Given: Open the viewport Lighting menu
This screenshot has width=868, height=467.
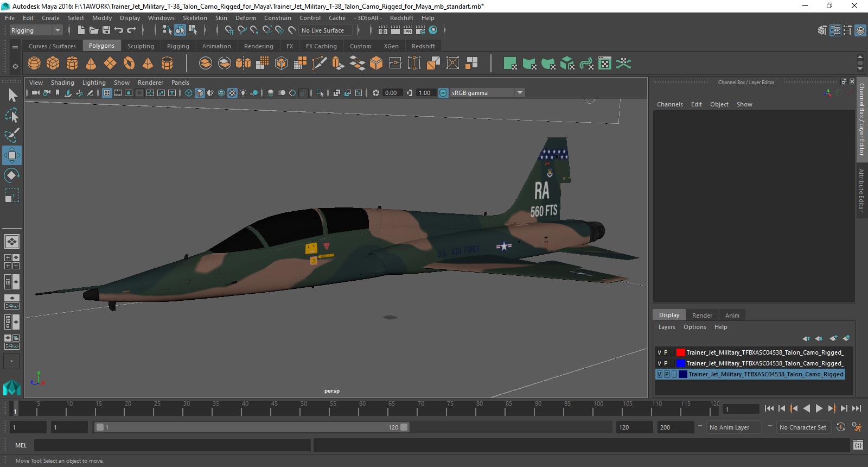Looking at the screenshot, I should 94,83.
